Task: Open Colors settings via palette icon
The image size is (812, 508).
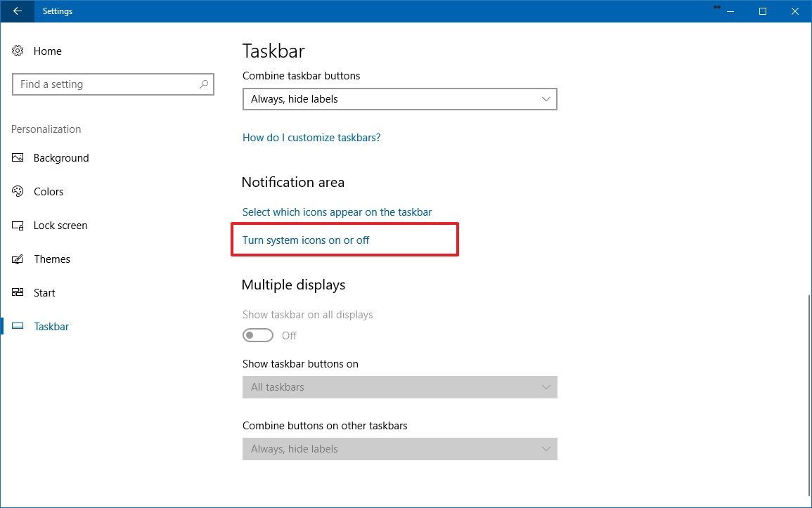Action: (18, 191)
